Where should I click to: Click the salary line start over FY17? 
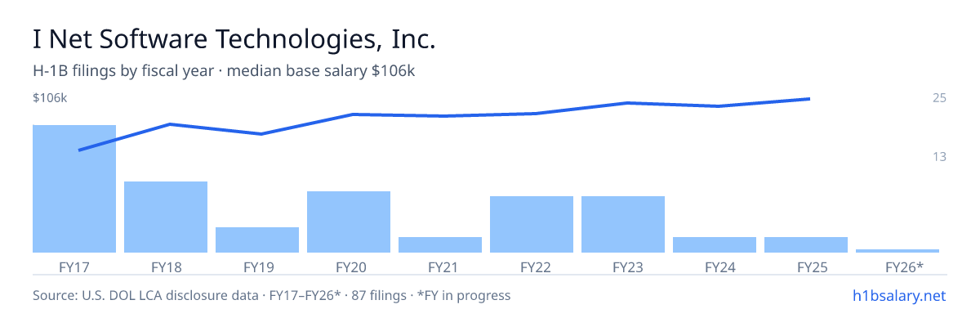pyautogui.click(x=79, y=150)
